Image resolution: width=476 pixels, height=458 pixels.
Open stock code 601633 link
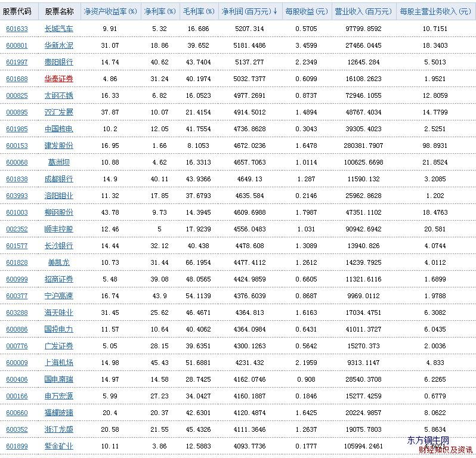(17, 29)
